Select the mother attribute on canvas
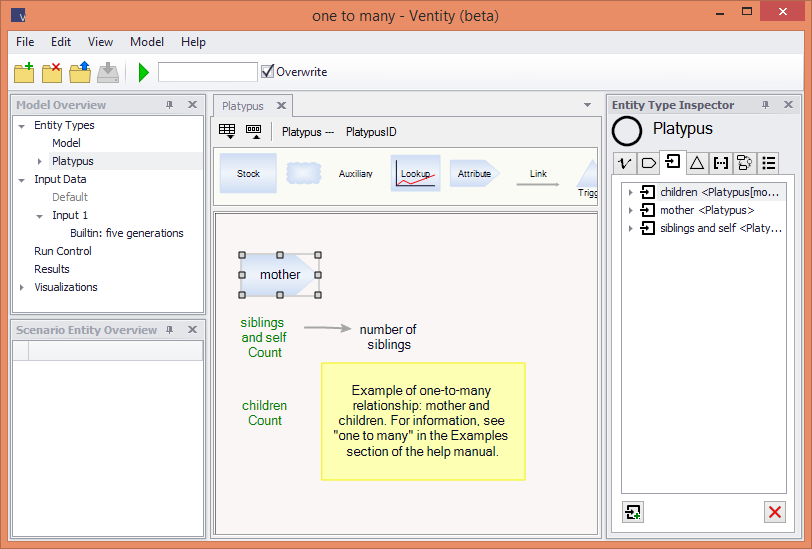812x549 pixels. point(280,274)
